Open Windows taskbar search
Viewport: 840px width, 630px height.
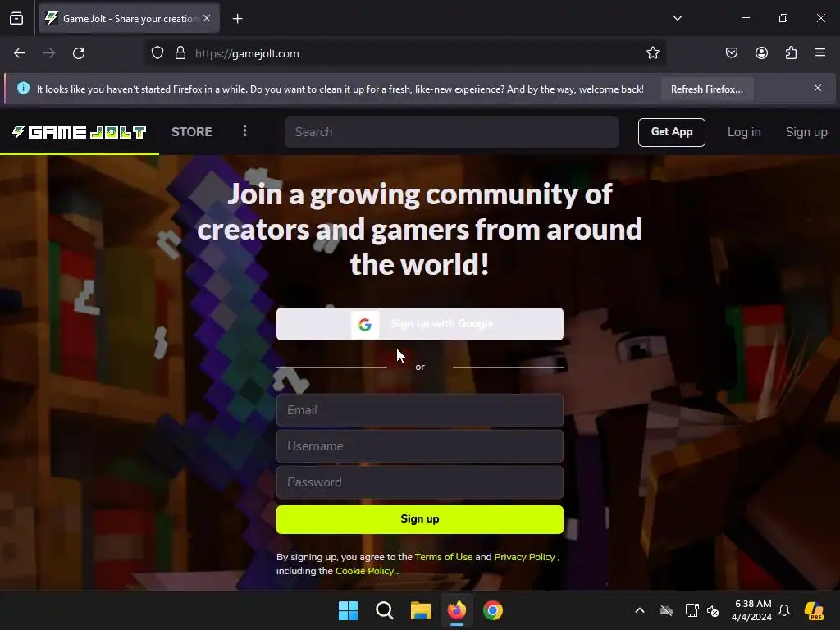click(385, 610)
